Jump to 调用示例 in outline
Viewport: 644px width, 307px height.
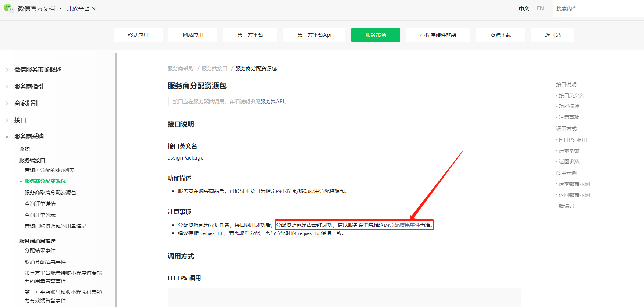point(566,173)
